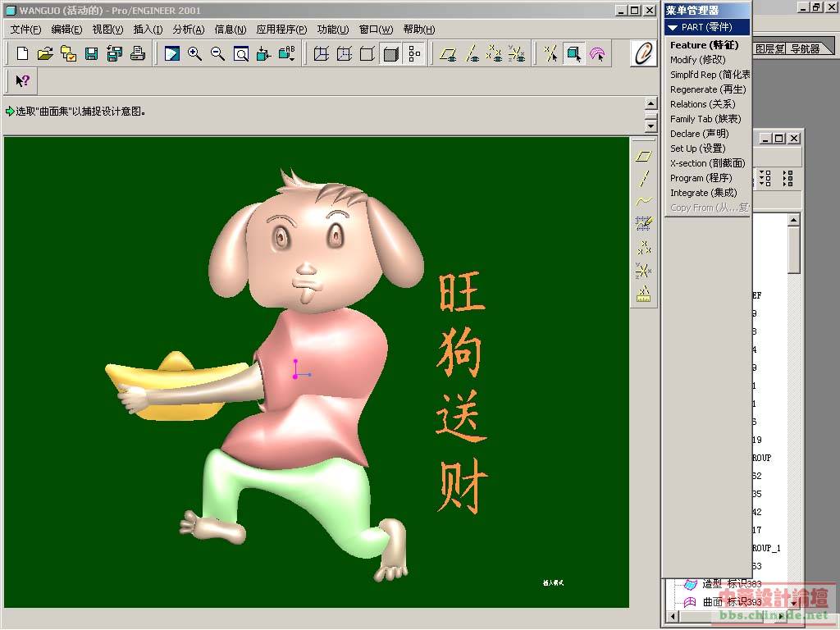This screenshot has width=840, height=630.
Task: Open Family Tab (族表) in the menu manager
Action: click(705, 119)
